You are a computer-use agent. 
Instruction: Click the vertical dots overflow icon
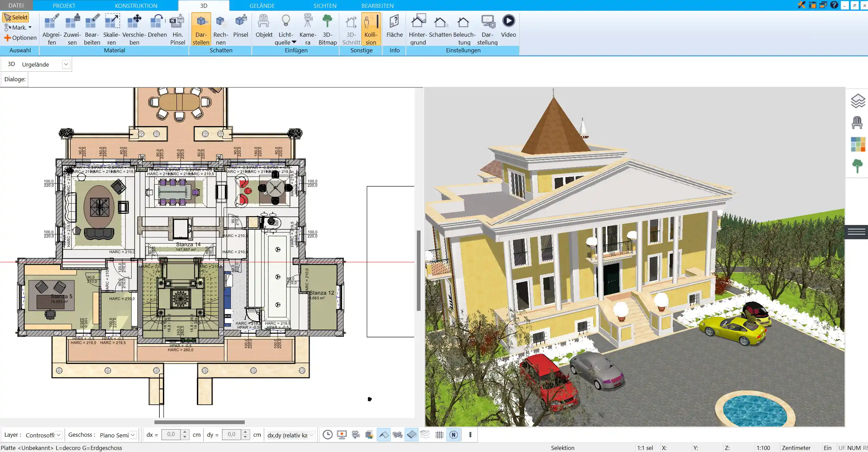click(470, 435)
